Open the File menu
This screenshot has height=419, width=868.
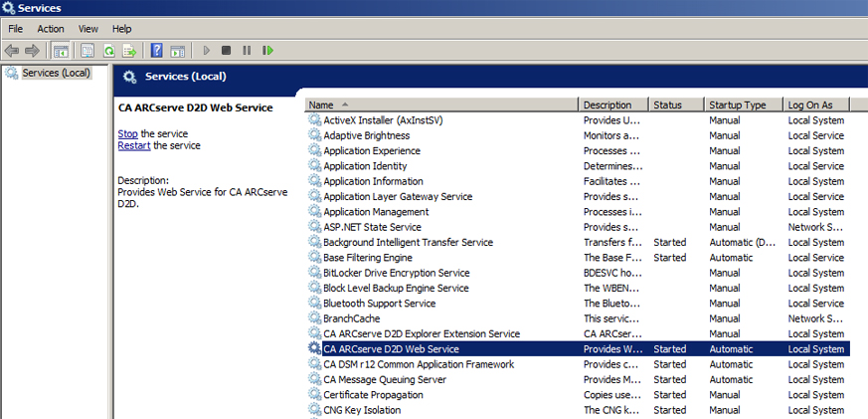16,29
